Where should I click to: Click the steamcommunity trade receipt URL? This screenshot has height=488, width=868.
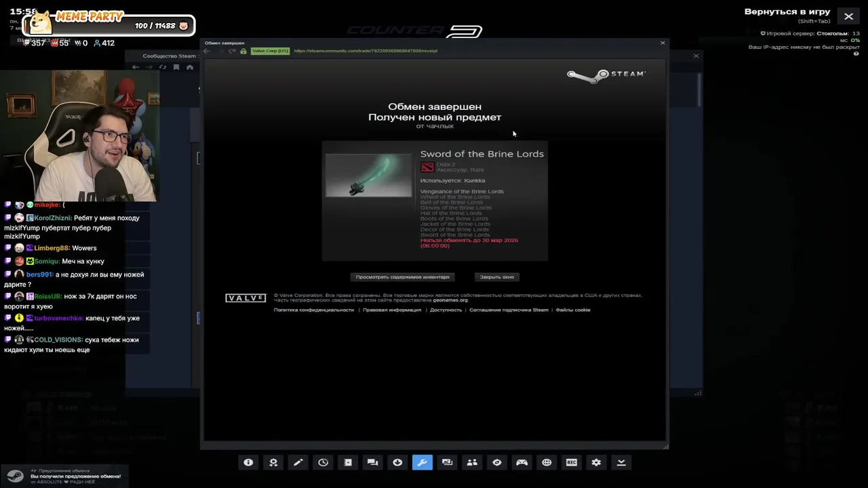pyautogui.click(x=366, y=51)
